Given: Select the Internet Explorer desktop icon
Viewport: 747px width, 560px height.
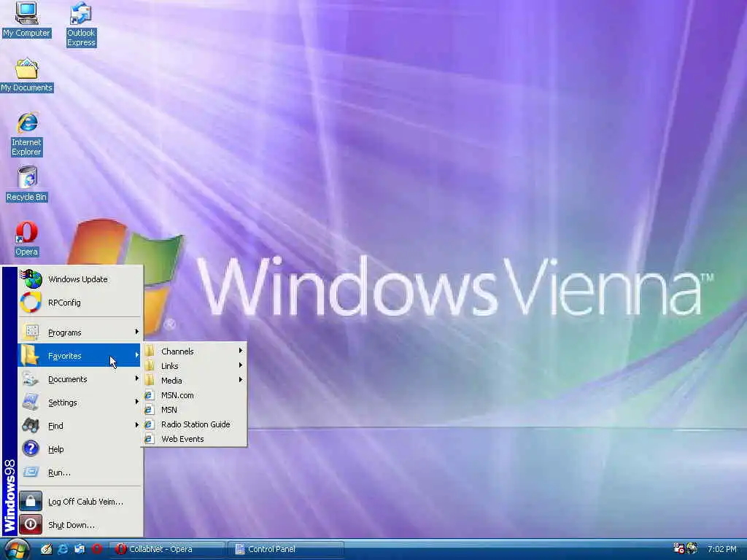Looking at the screenshot, I should click(x=27, y=134).
